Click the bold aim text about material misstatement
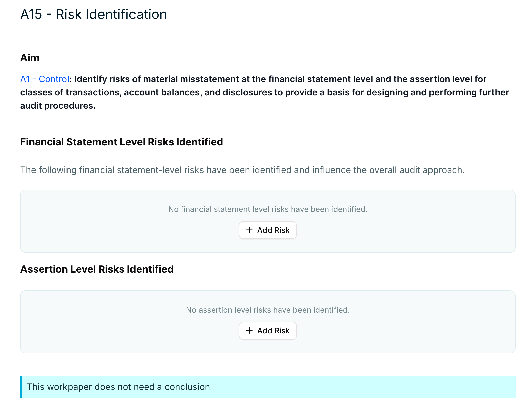The height and width of the screenshot is (409, 532). coord(264,92)
